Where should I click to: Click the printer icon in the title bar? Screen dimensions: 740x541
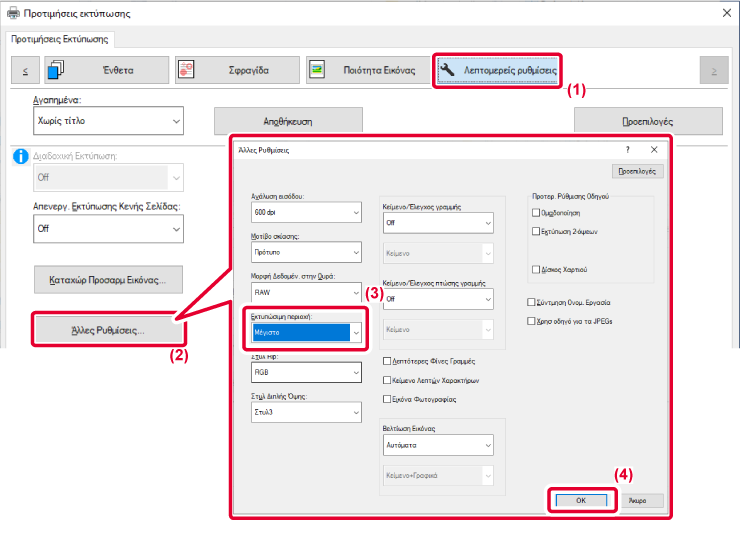13,13
